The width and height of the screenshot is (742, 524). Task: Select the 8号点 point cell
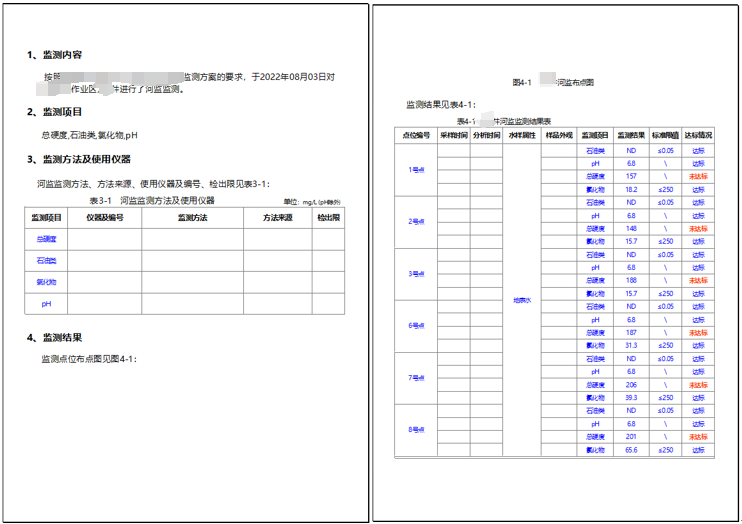[x=416, y=430]
